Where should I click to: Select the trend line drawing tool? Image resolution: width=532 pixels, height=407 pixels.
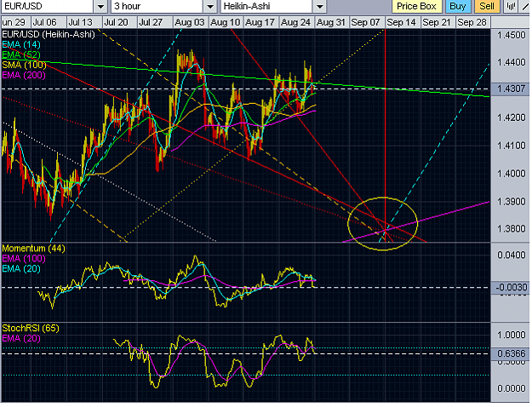(525, 6)
